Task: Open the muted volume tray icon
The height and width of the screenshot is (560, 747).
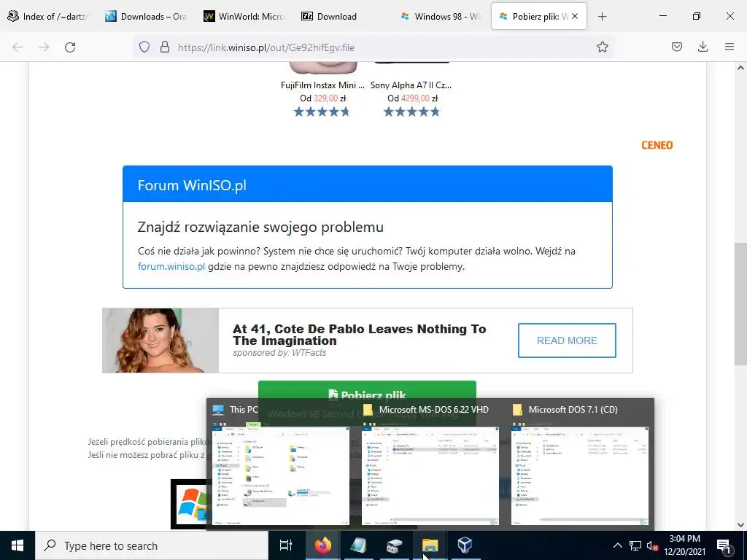Action: (x=652, y=545)
